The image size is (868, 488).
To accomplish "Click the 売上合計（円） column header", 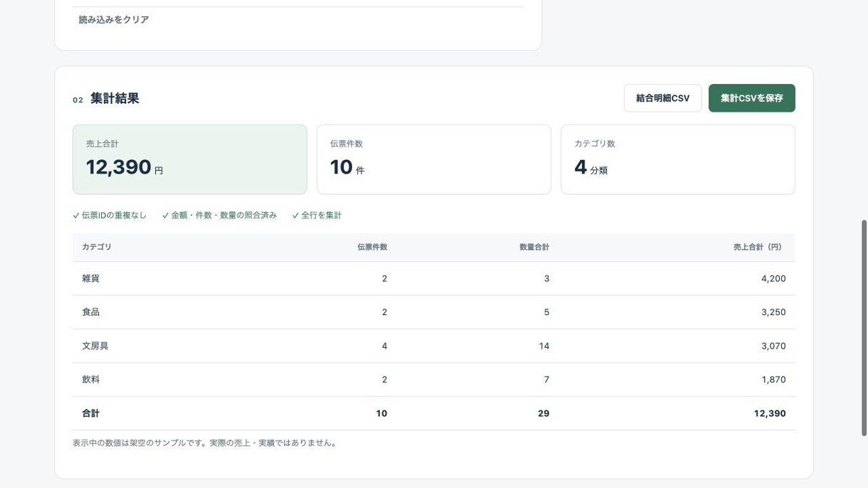I will tap(759, 247).
